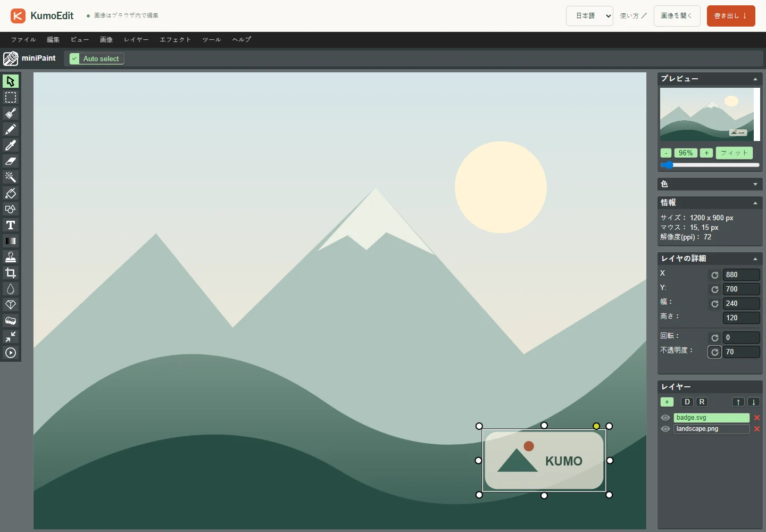The width and height of the screenshot is (766, 532).
Task: Choose the Magic Wand erase tool
Action: [x=11, y=177]
